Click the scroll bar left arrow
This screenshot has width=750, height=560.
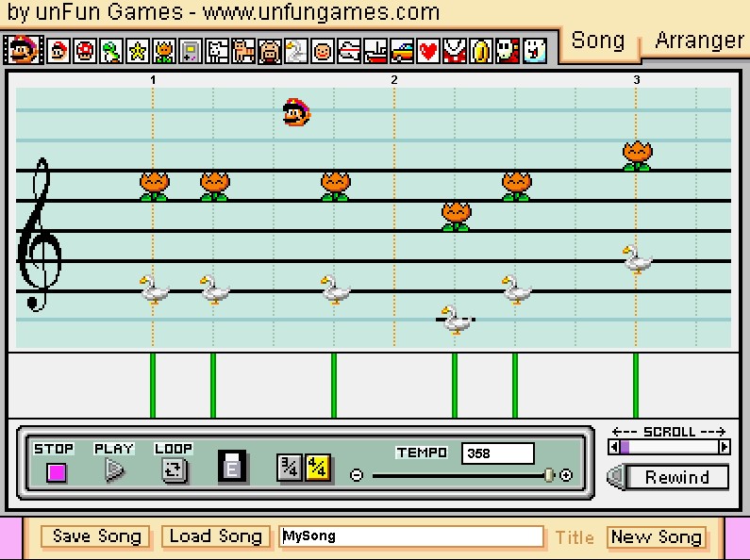click(614, 447)
